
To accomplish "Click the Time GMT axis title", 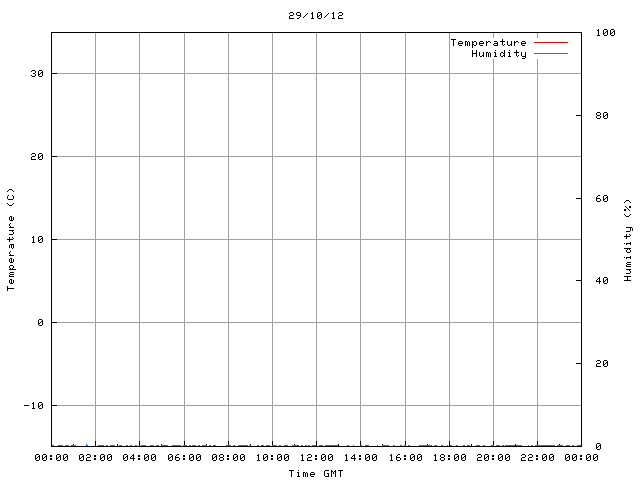I will [316, 473].
